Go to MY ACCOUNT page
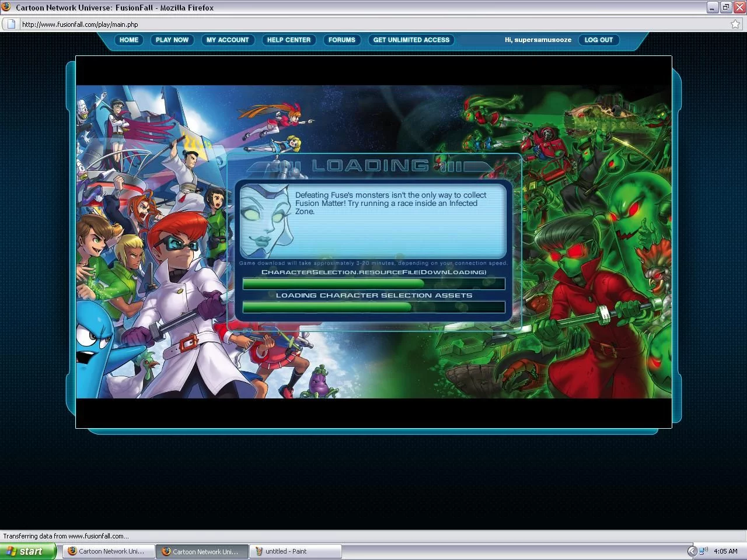 tap(228, 40)
